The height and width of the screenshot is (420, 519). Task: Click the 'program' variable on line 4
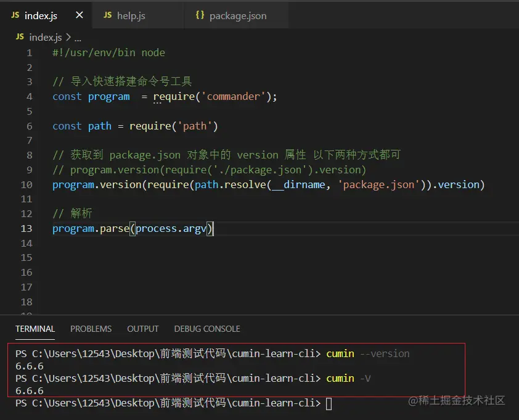tap(109, 97)
